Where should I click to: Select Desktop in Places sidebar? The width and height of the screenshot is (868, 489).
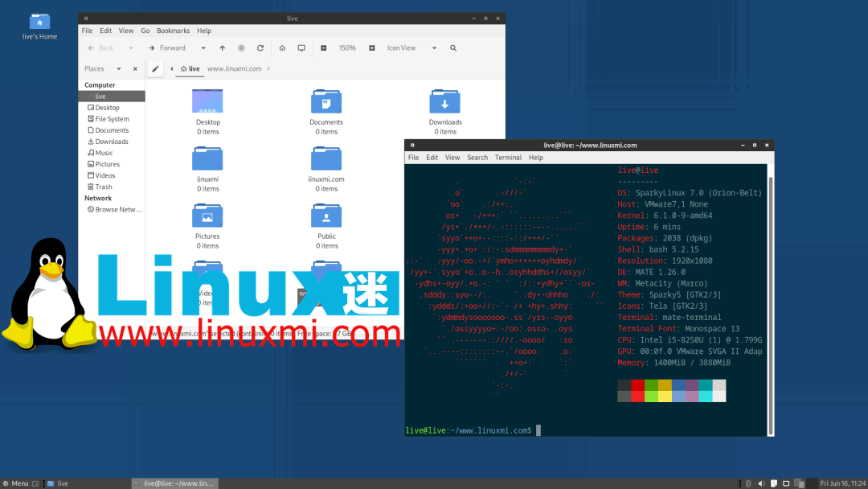tap(112, 108)
